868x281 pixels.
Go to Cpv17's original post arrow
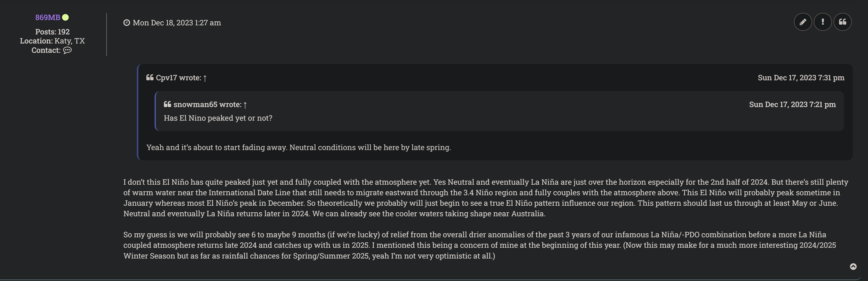click(x=205, y=78)
